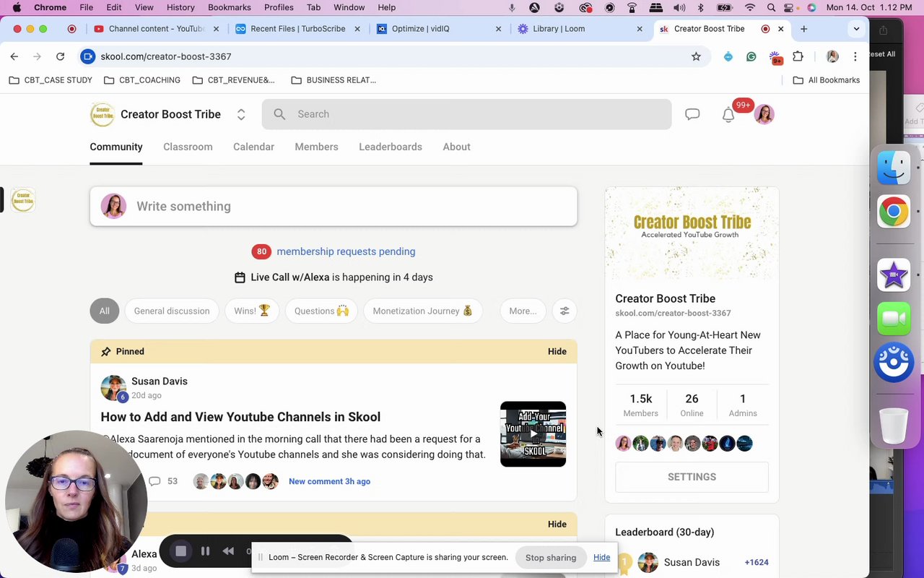Click the 26 Online stat
924x578 pixels.
coord(692,405)
